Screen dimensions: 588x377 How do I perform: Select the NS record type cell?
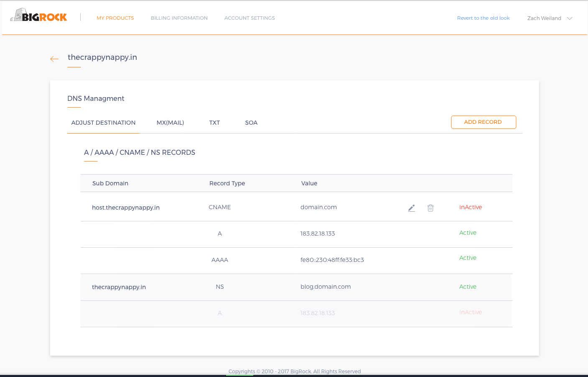point(220,287)
